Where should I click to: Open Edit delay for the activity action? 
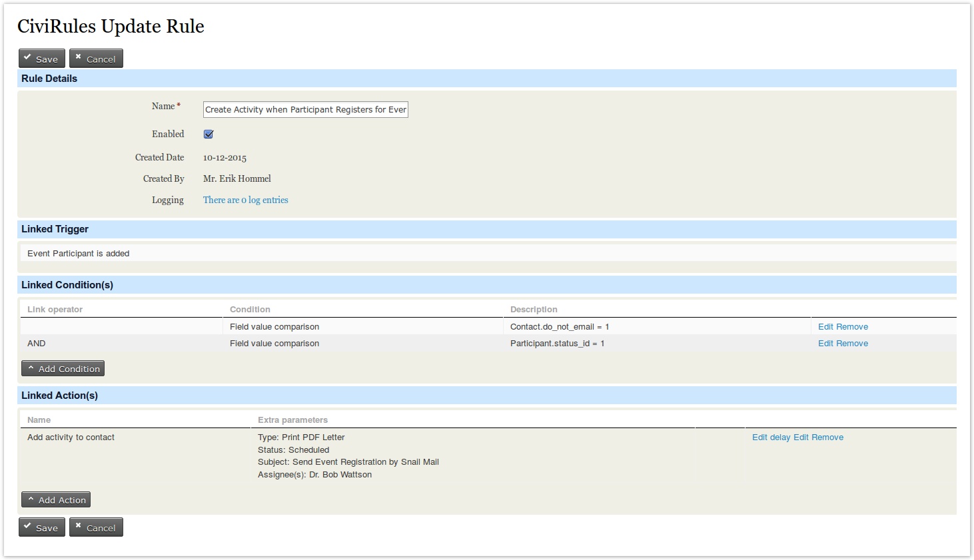tap(771, 437)
